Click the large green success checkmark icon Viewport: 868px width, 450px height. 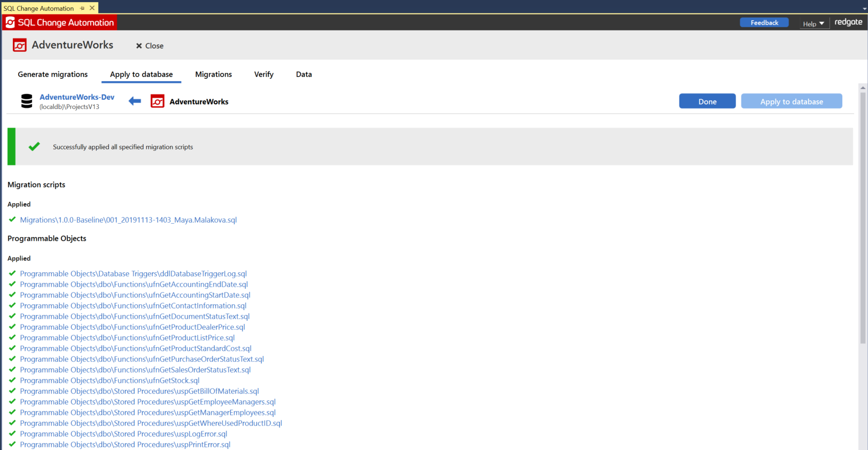click(x=34, y=147)
